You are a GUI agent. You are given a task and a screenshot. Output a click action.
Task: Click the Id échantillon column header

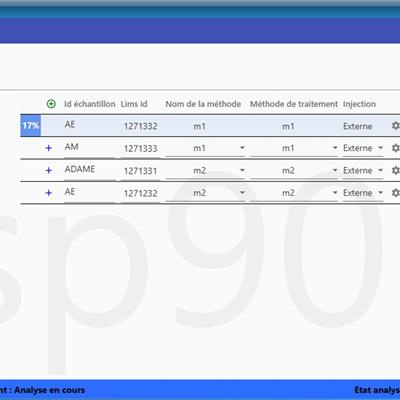[90, 104]
